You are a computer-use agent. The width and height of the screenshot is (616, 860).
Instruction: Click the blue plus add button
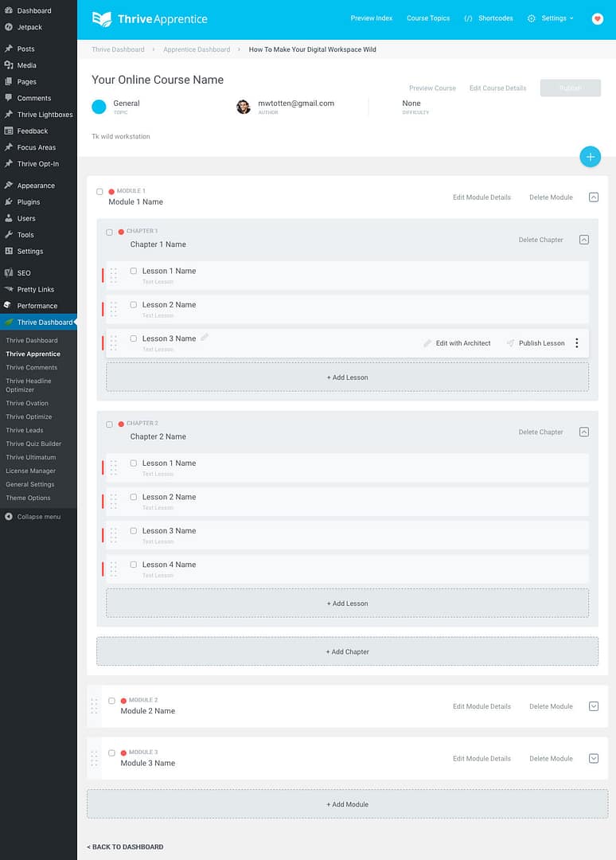click(591, 157)
